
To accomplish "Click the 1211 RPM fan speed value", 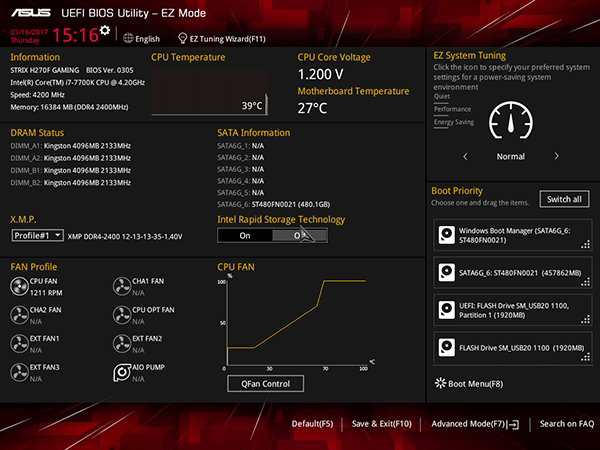I will coord(46,293).
